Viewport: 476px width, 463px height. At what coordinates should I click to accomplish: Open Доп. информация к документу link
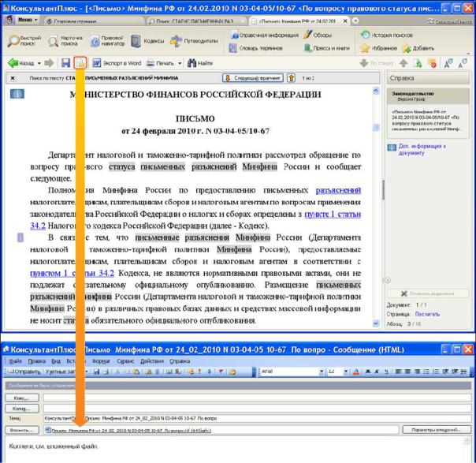[x=422, y=150]
